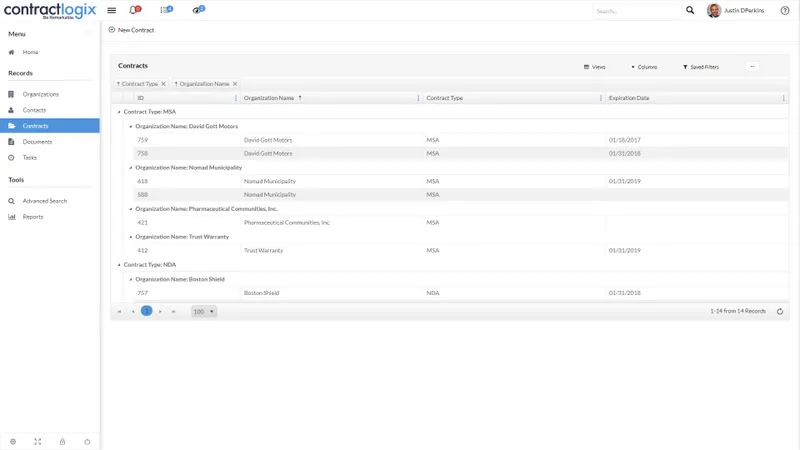Image resolution: width=800 pixels, height=450 pixels.
Task: Select contract row with ID 412
Action: click(461, 251)
